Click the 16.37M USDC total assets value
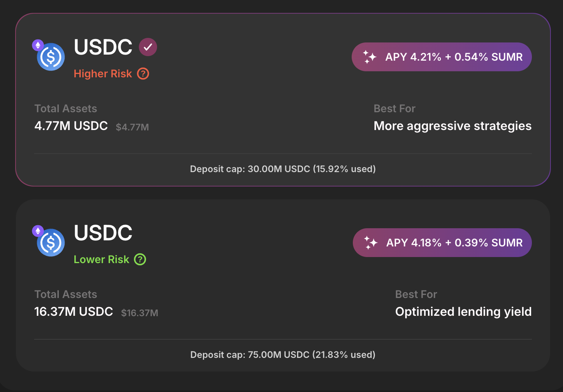This screenshot has width=563, height=392. [x=74, y=312]
